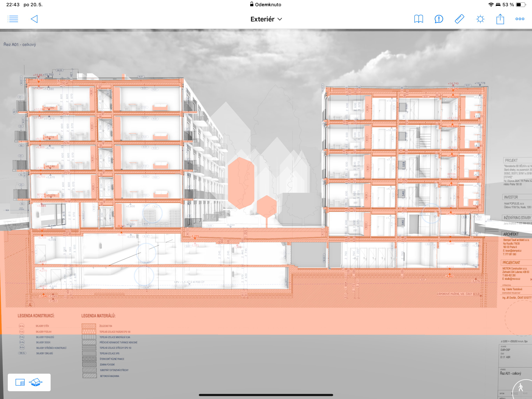532x399 pixels.
Task: Tap the battery indicator icon
Action: pyautogui.click(x=521, y=4)
